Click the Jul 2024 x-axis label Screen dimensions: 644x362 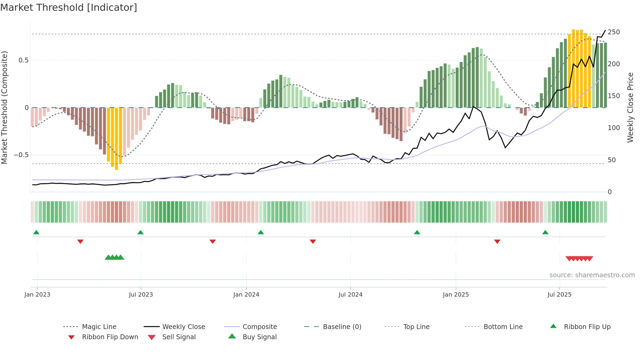pyautogui.click(x=350, y=294)
